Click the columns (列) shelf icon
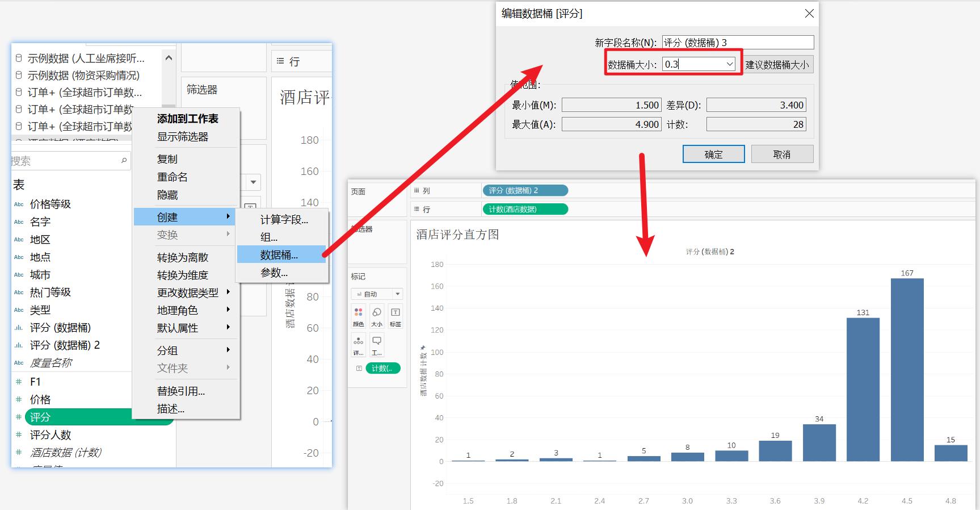 click(417, 191)
